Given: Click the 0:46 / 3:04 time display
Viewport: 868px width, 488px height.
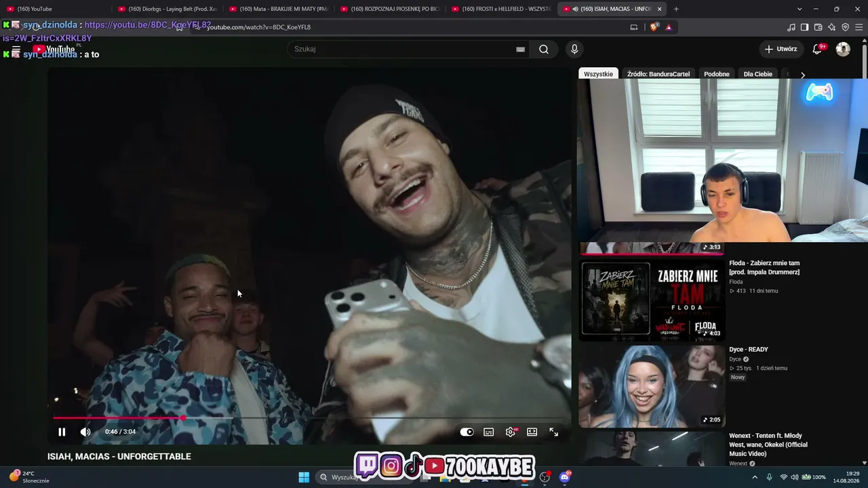Looking at the screenshot, I should tap(120, 432).
